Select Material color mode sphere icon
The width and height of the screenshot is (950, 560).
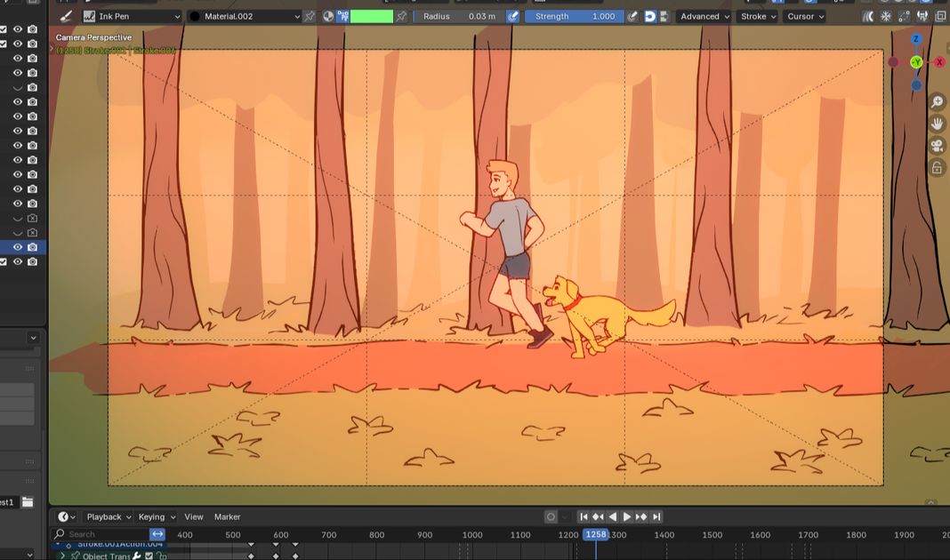click(x=327, y=16)
